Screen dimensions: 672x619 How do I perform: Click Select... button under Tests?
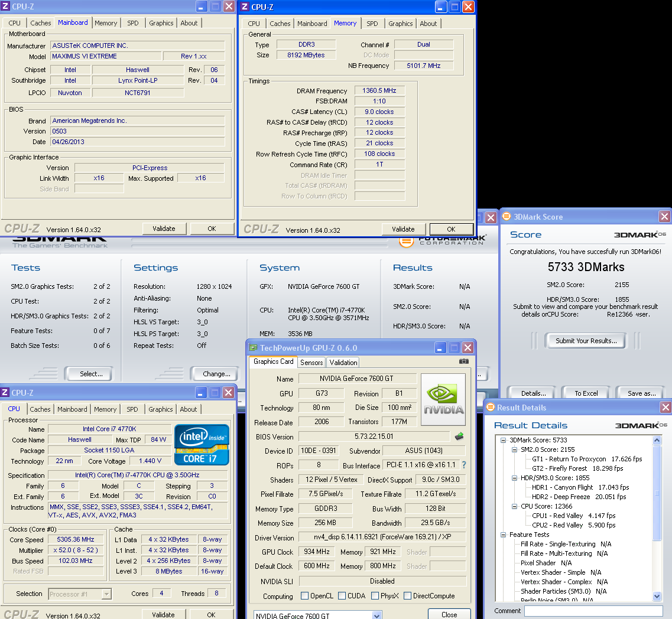pos(91,373)
